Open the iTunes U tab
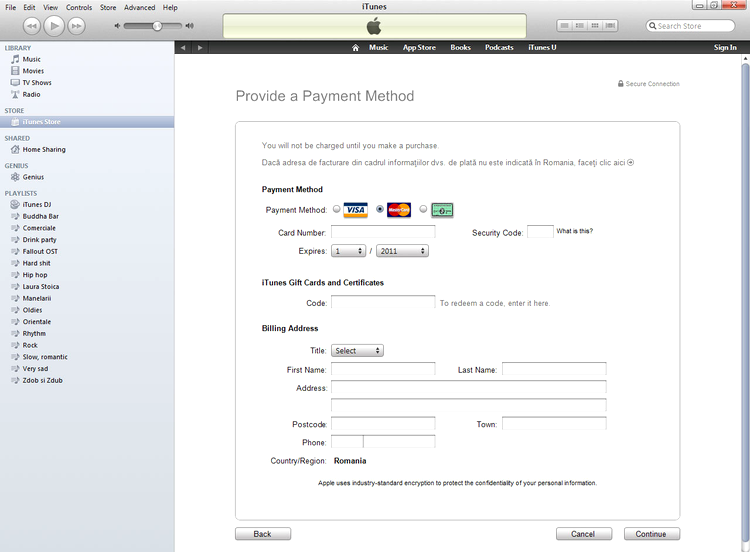Viewport: 750px width, 552px height. coord(542,47)
